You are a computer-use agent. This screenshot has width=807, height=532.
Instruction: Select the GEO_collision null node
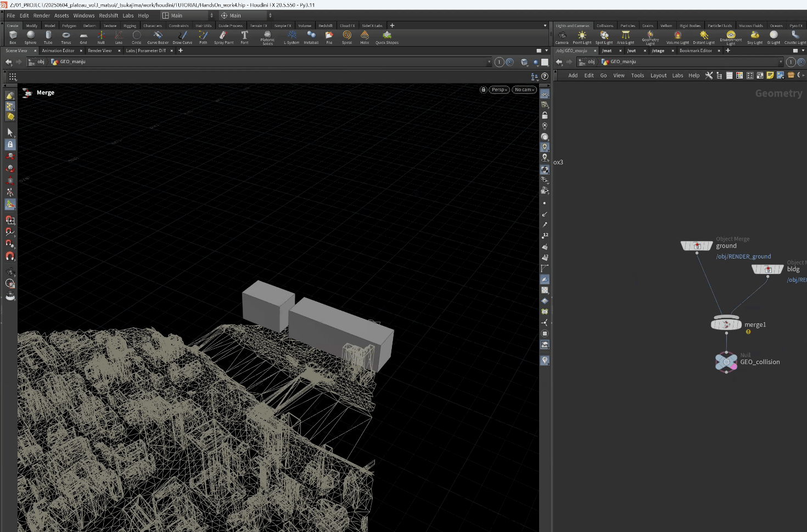point(726,362)
